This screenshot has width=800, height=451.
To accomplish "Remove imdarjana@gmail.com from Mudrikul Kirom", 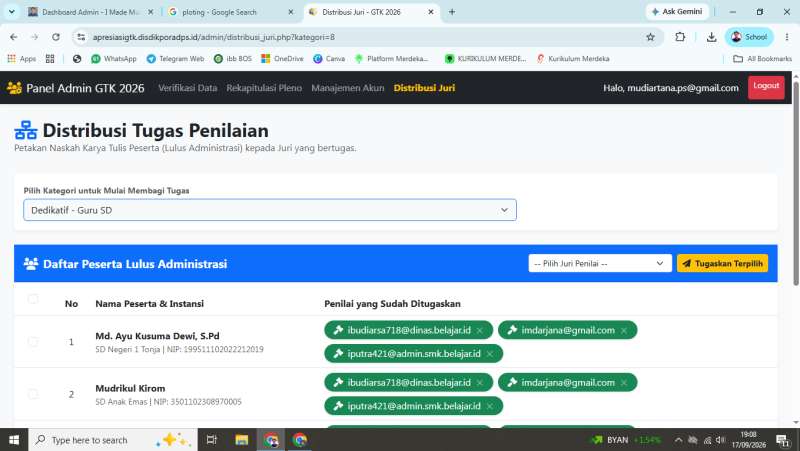I will (623, 383).
